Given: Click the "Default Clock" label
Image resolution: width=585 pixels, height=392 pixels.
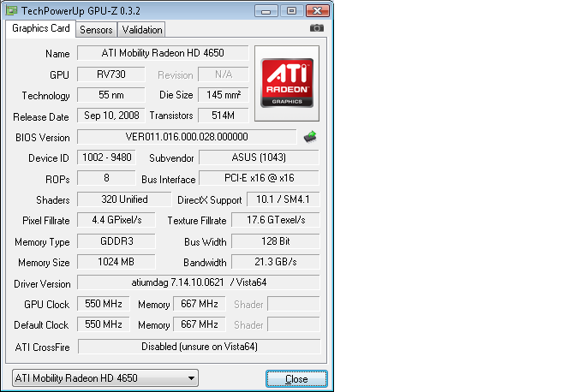Looking at the screenshot, I should click(41, 325).
